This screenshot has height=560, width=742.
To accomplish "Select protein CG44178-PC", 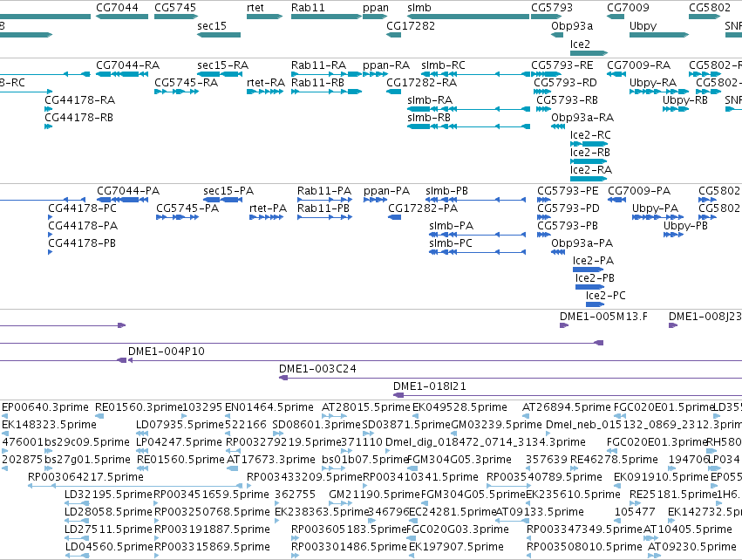I will [x=51, y=217].
